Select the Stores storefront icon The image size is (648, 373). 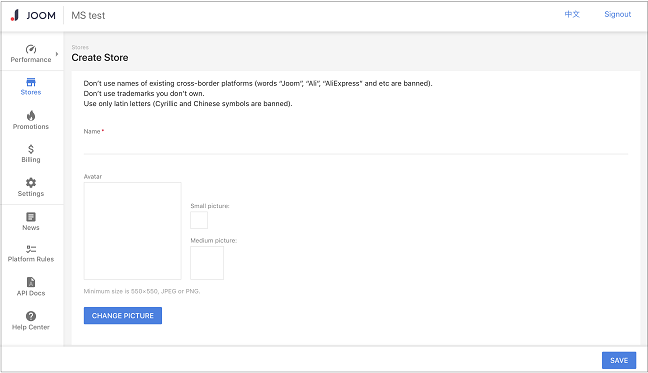point(31,82)
